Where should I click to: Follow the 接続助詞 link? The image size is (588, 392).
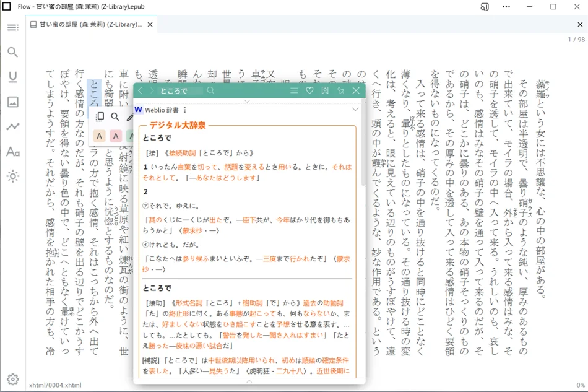pyautogui.click(x=182, y=153)
